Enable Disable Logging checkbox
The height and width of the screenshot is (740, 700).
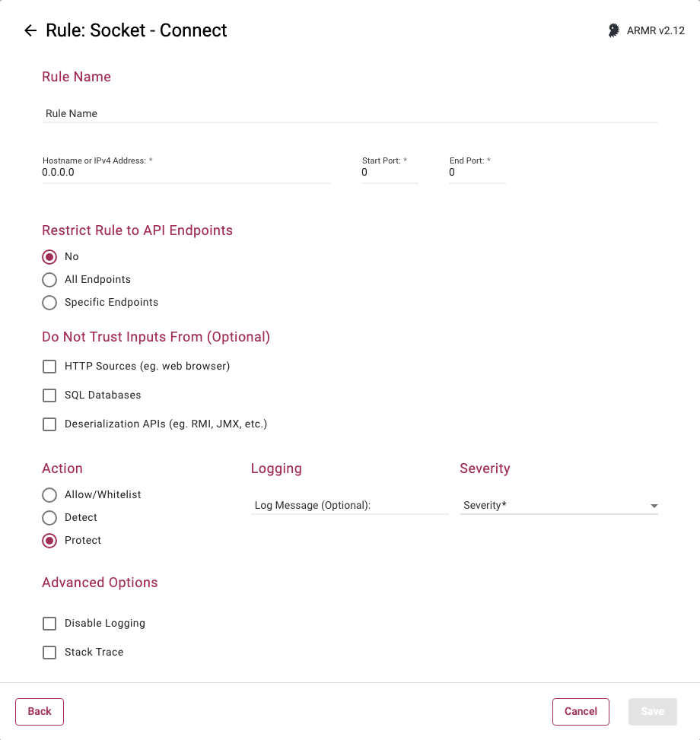(x=49, y=624)
